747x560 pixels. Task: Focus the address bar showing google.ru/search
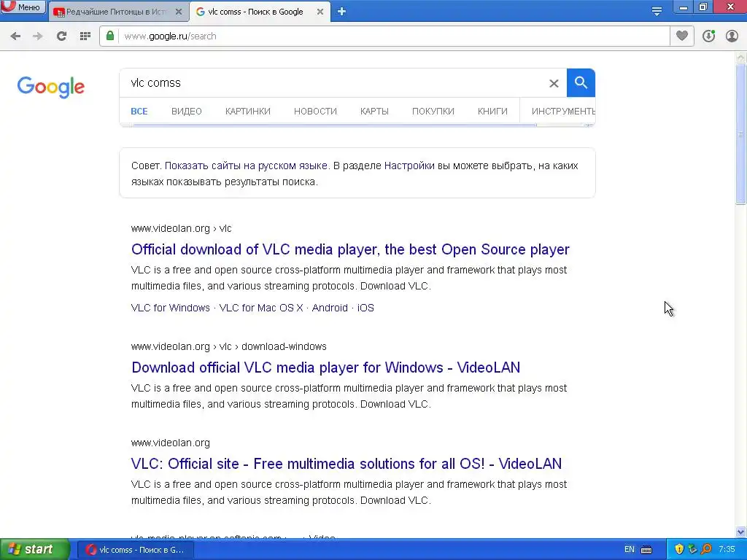coord(393,36)
